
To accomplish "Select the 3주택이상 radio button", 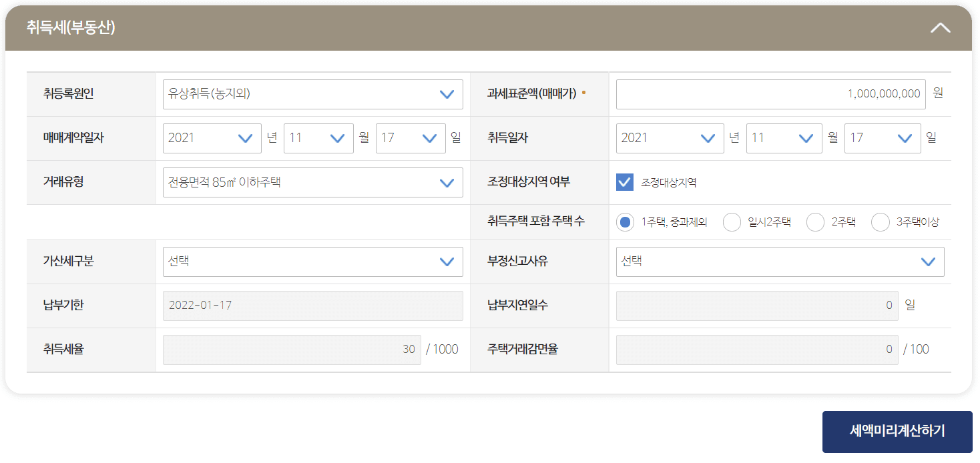I will [880, 221].
